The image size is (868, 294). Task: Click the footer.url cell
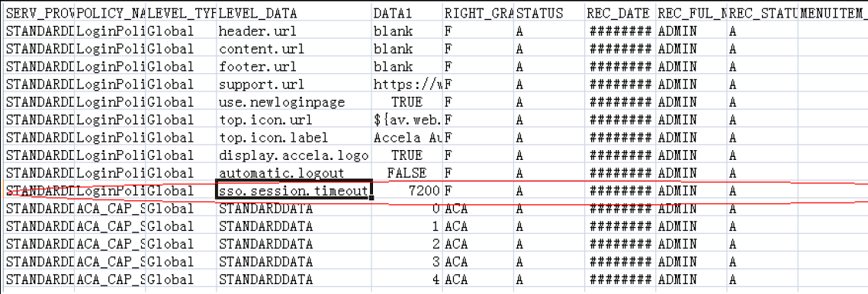click(294, 66)
